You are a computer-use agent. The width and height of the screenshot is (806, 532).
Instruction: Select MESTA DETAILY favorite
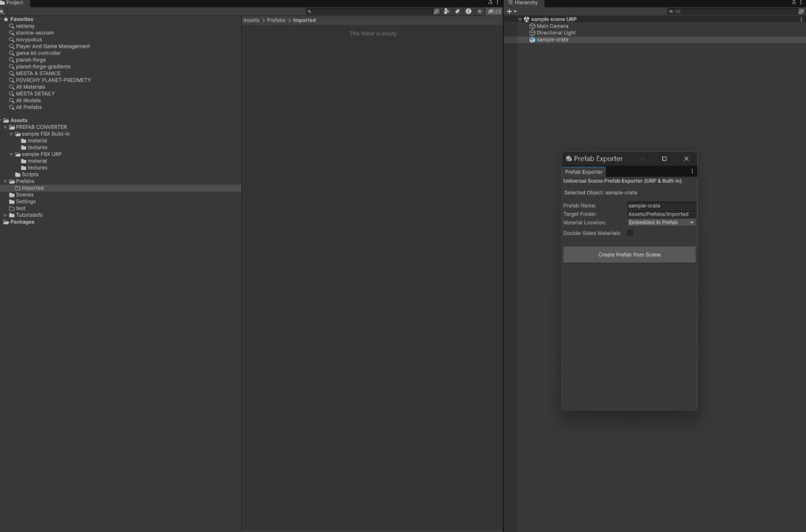(35, 93)
